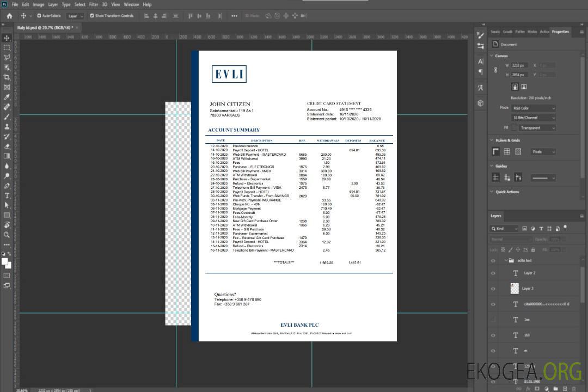588x392 pixels.
Task: Select the Clone Stamp tool
Action: (x=7, y=126)
